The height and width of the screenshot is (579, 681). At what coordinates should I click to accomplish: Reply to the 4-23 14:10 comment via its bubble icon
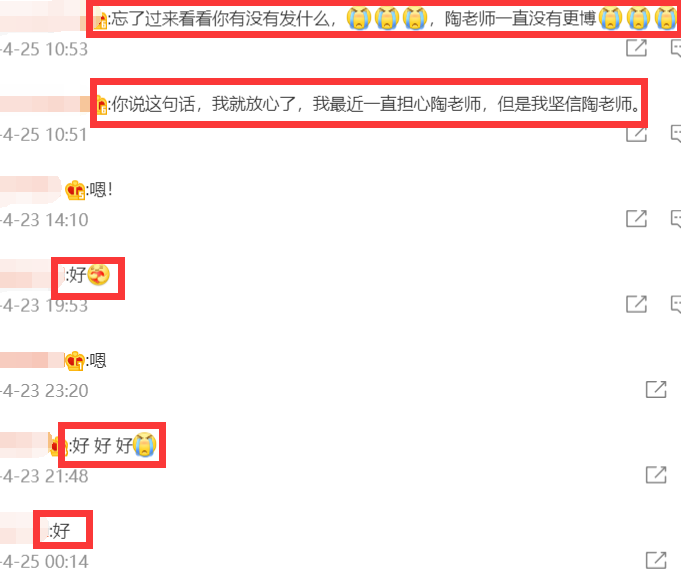[x=676, y=218]
